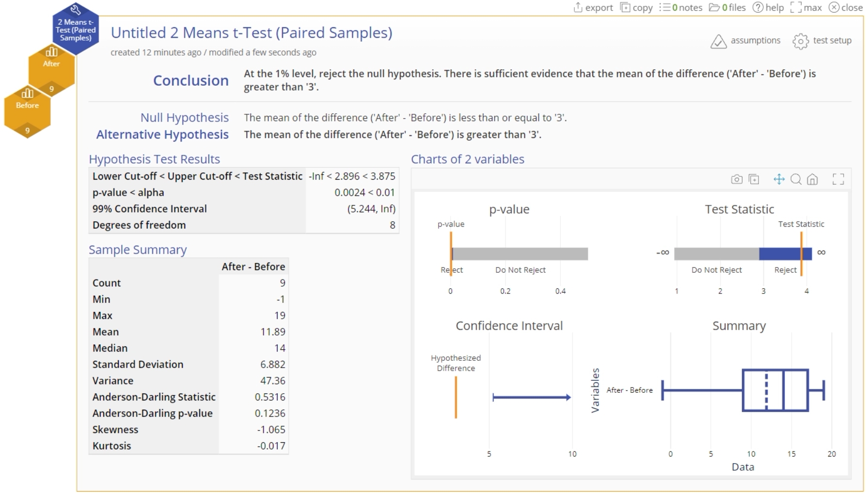The width and height of the screenshot is (868, 494).
Task: Click the 'Hypothesized Difference' chart label
Action: 456,363
